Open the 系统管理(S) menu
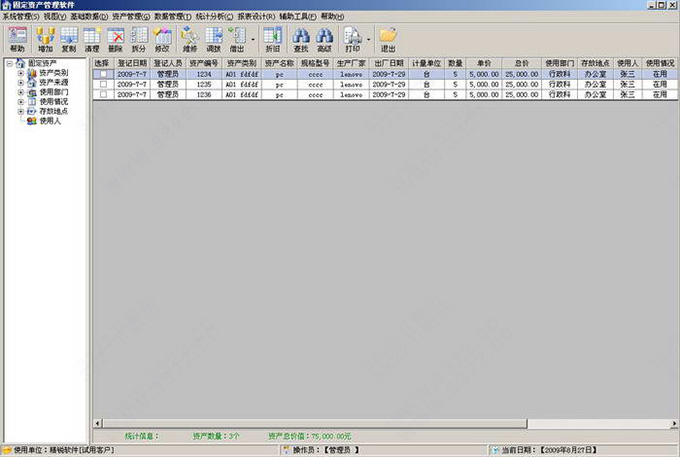The image size is (680, 457). (21, 16)
